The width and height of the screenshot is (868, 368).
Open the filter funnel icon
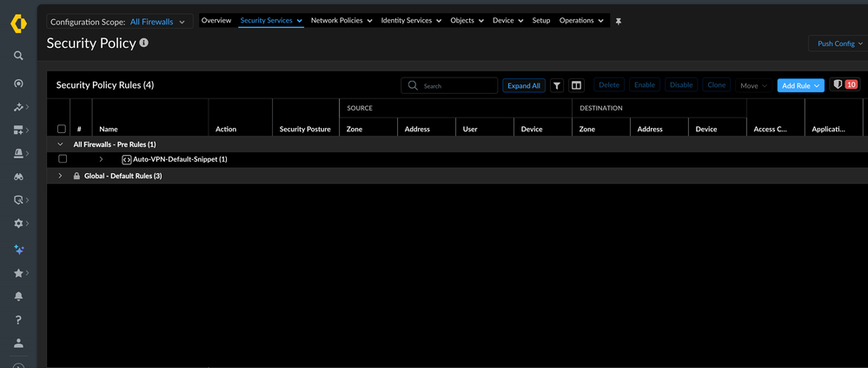557,85
